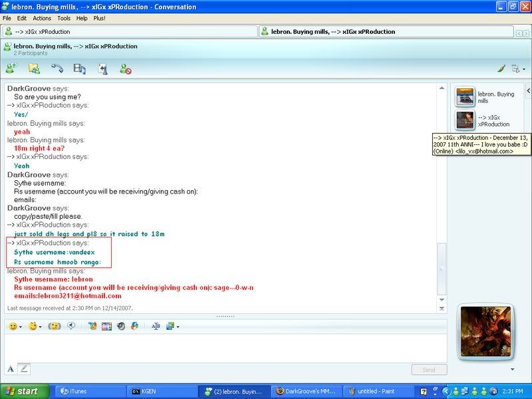Screen dimensions: 532x399
Task: Open the Messenger Plus paintbrush icon
Action: coord(92,326)
